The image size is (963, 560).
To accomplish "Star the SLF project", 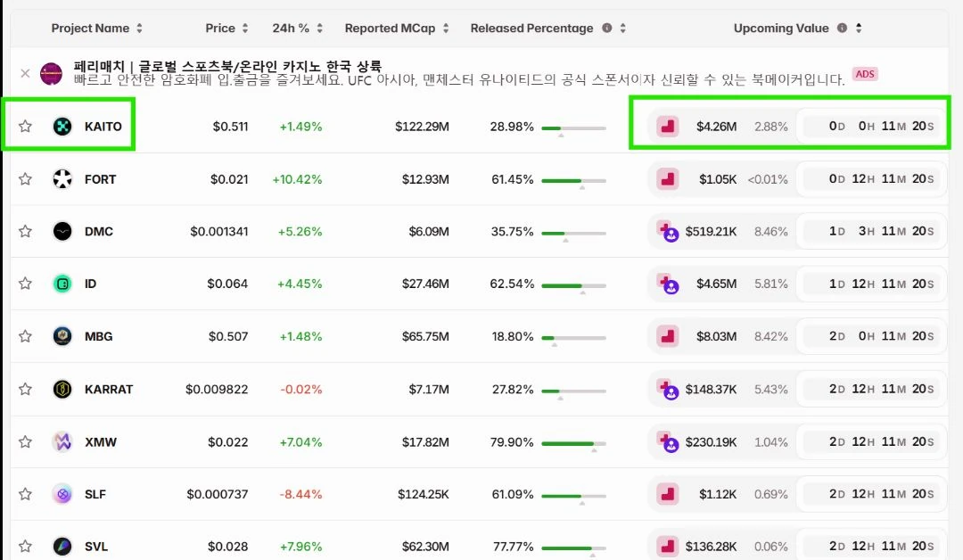I will (25, 494).
